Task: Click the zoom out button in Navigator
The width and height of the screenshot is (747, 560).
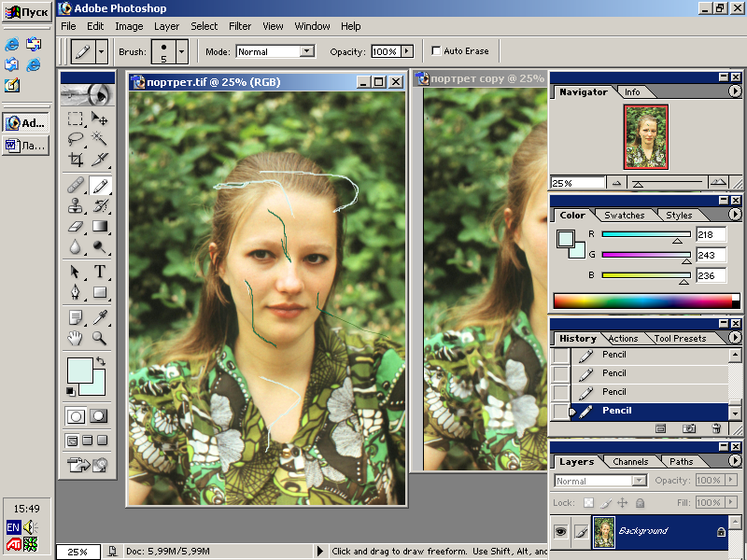Action: (x=616, y=183)
